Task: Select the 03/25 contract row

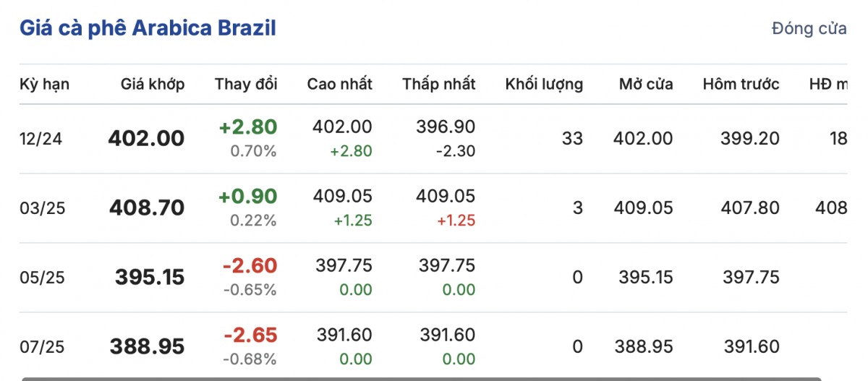Action: point(42,208)
